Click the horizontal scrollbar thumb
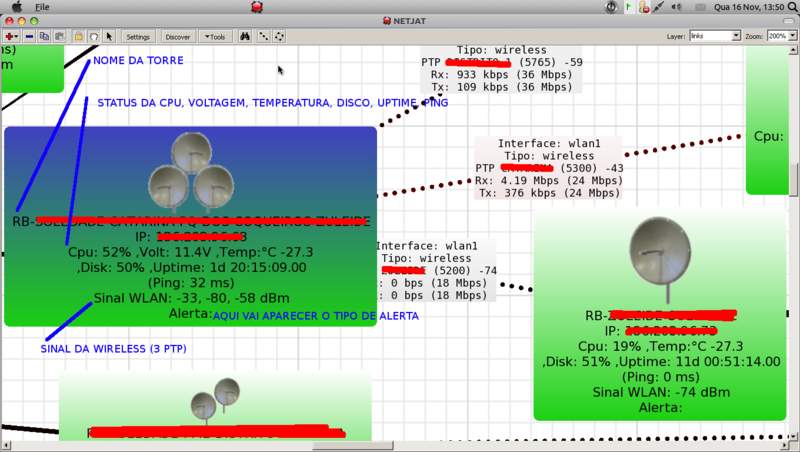 353,446
